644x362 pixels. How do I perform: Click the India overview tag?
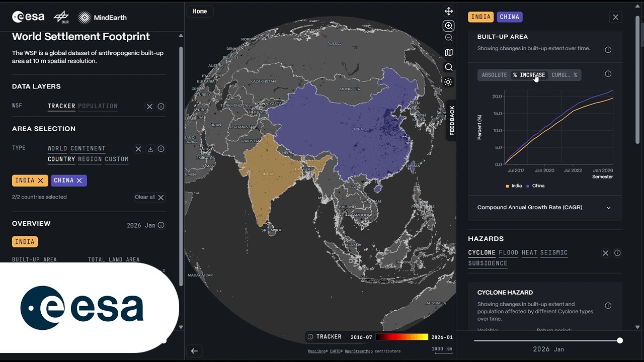(x=25, y=242)
